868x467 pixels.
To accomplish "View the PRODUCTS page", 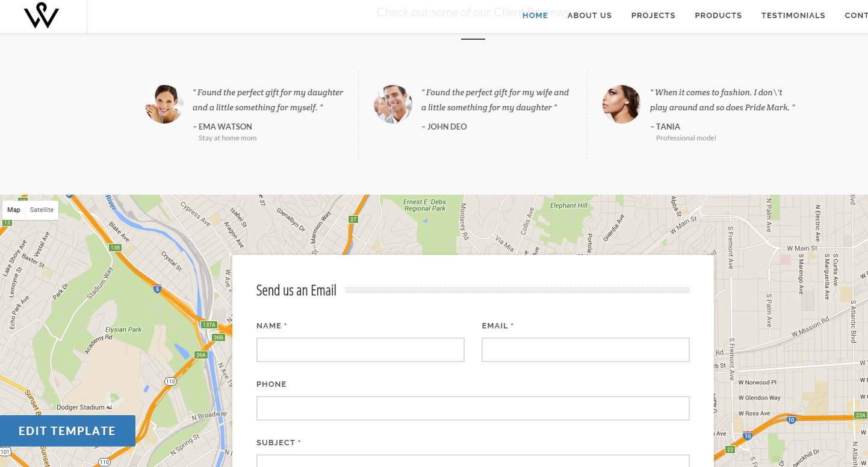I will tap(718, 15).
